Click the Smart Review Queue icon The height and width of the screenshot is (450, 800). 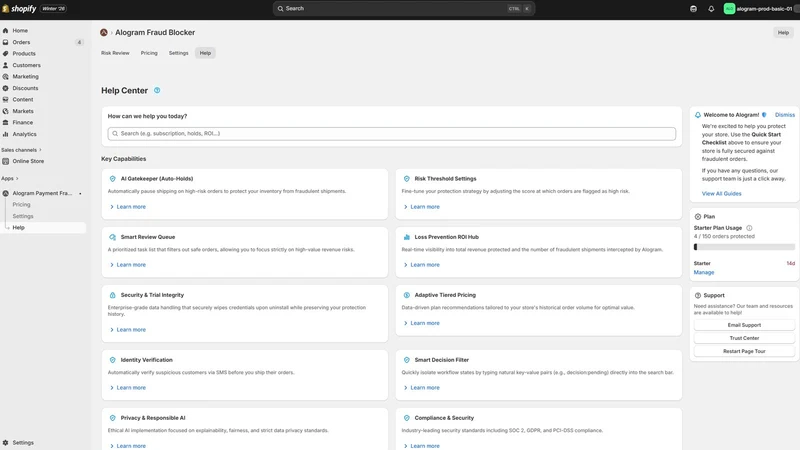[113, 237]
